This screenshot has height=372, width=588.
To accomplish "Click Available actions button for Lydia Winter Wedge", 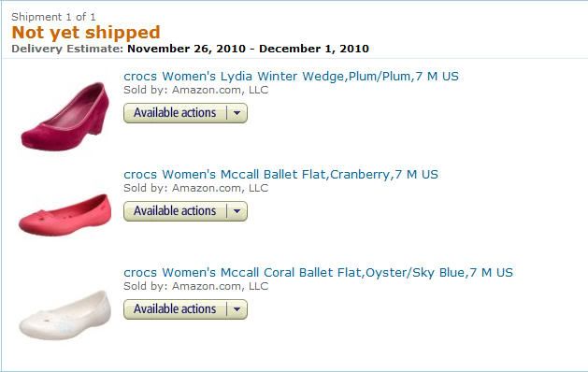I will click(x=175, y=113).
